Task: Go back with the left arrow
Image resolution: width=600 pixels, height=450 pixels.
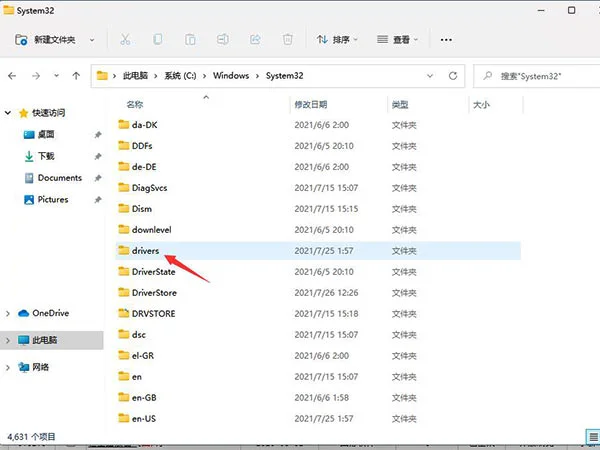Action: point(12,76)
